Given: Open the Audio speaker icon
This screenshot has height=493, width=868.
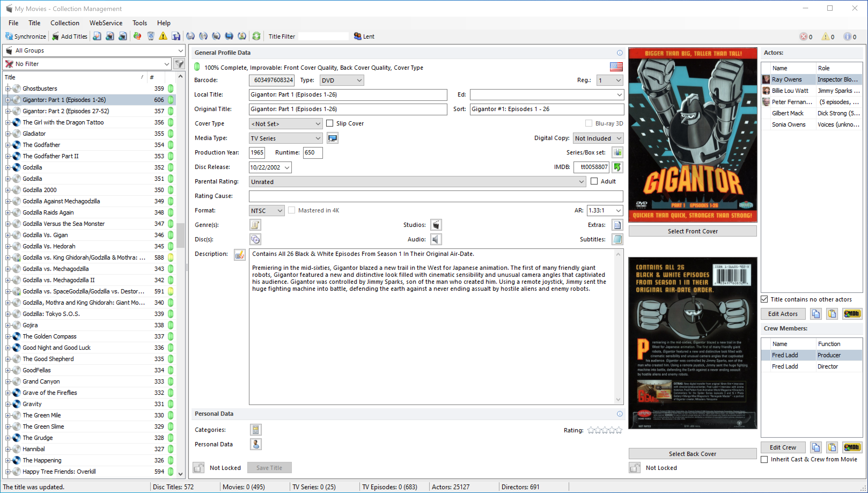Looking at the screenshot, I should pyautogui.click(x=436, y=239).
